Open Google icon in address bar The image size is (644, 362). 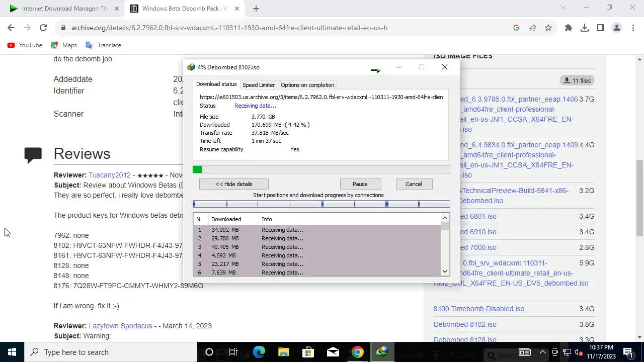tap(516, 28)
